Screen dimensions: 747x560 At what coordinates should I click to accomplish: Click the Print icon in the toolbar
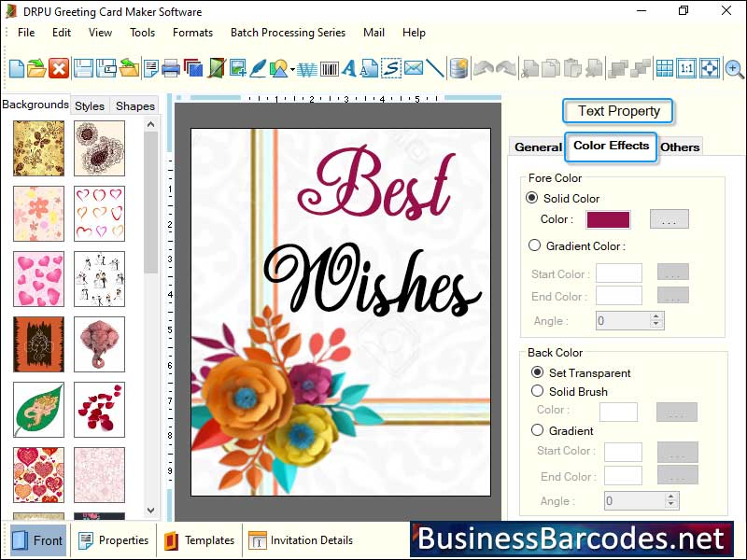pos(170,67)
